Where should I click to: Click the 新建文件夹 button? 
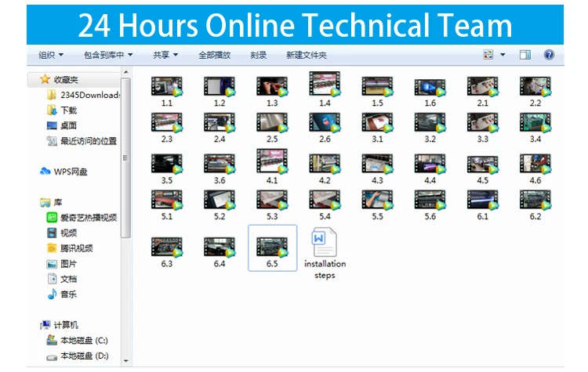pyautogui.click(x=307, y=55)
